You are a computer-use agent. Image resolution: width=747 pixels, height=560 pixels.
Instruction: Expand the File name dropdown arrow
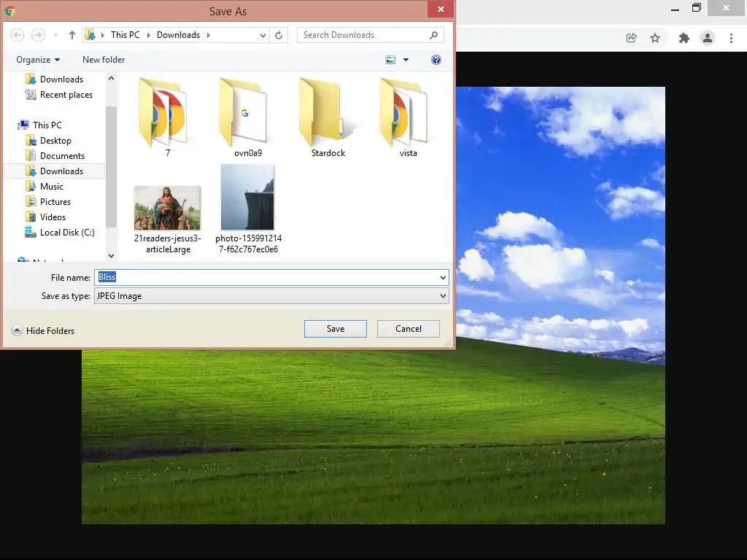pyautogui.click(x=443, y=277)
